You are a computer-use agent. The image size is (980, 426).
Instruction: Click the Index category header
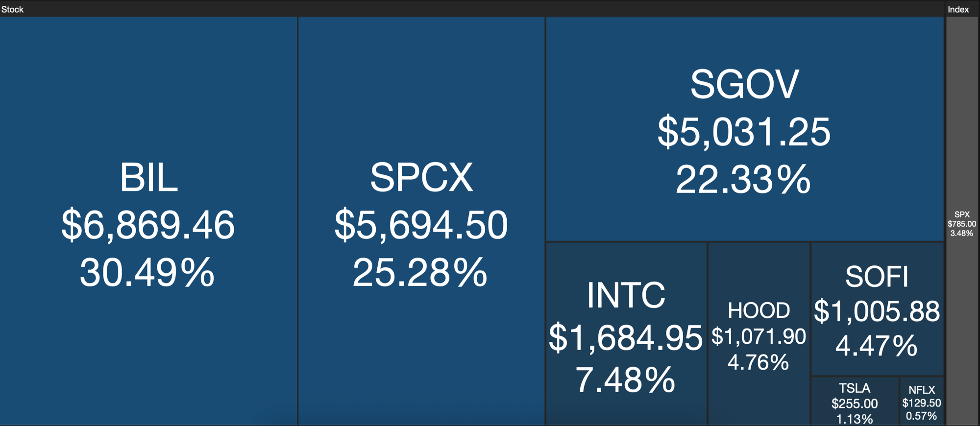pyautogui.click(x=958, y=9)
